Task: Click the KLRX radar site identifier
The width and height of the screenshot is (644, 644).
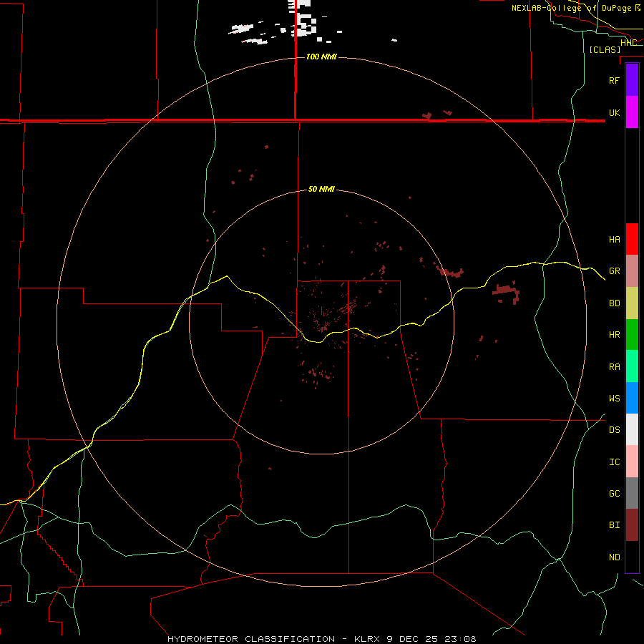Action: point(369,639)
